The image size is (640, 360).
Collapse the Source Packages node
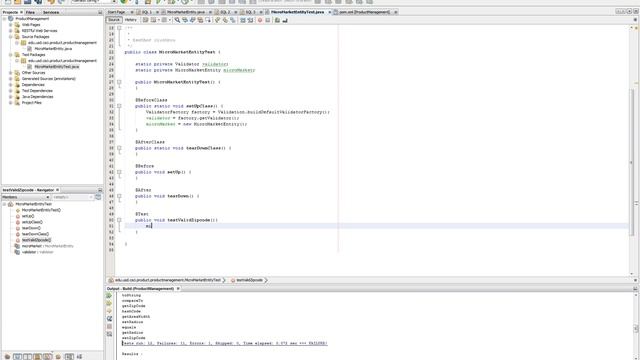click(x=11, y=37)
